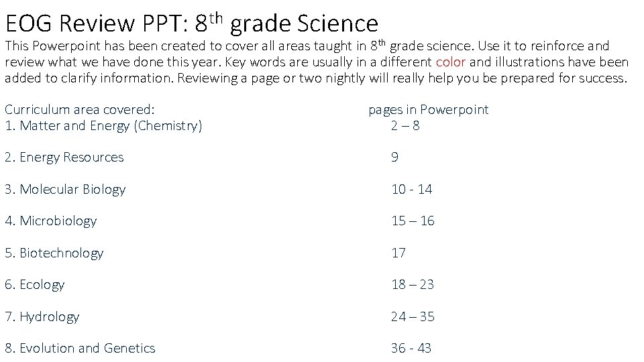Click page number '17'
Image resolution: width=644 pixels, height=362 pixels.
(398, 253)
